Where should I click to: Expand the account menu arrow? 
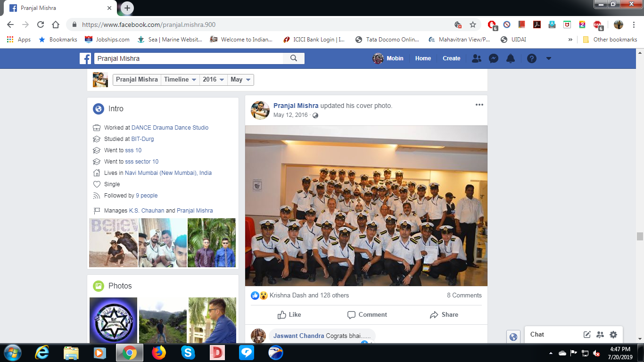pos(548,58)
